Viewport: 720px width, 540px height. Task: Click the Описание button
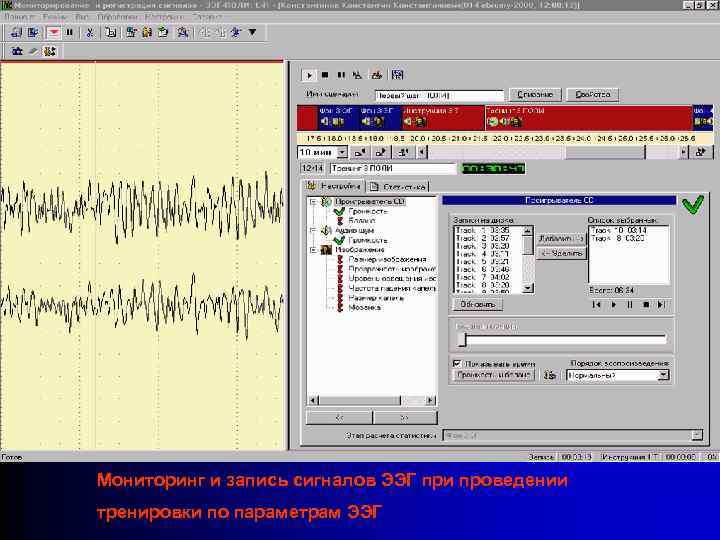tap(535, 95)
